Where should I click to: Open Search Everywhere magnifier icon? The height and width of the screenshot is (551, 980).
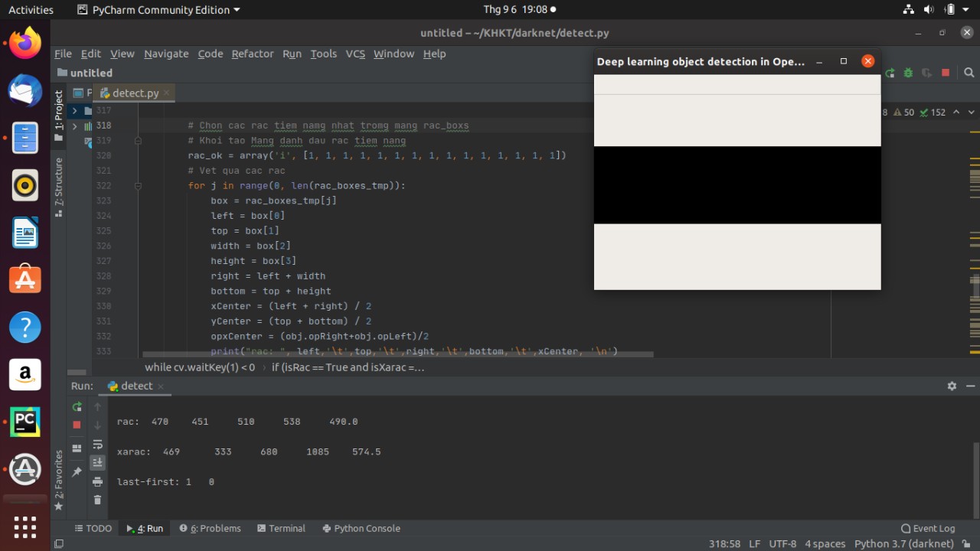[x=969, y=73]
